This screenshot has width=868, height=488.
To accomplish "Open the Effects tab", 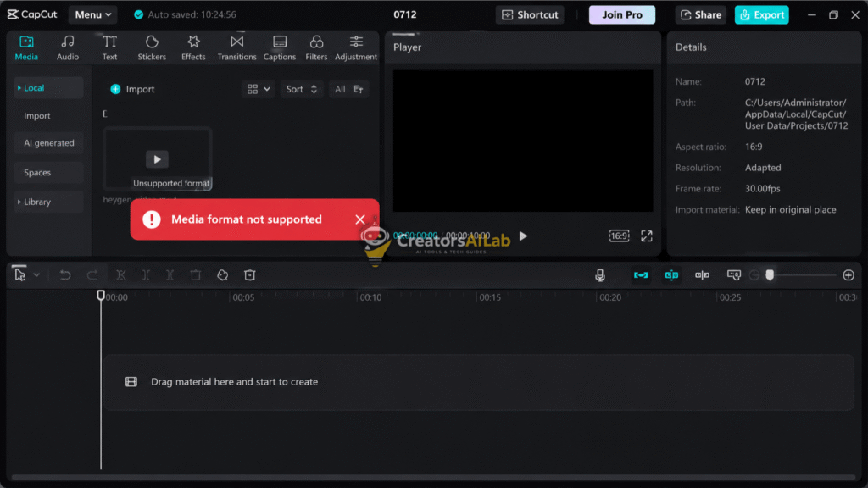I will click(x=193, y=47).
